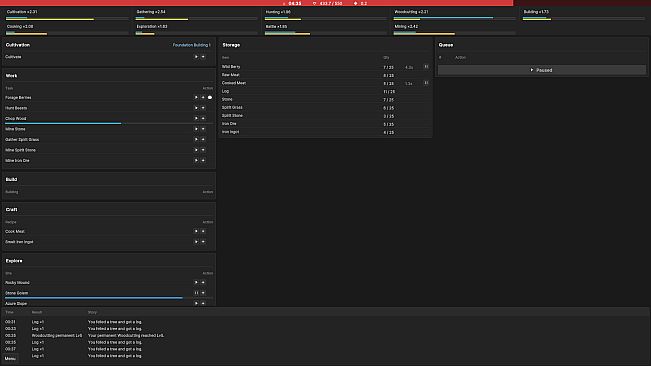The width and height of the screenshot is (651, 366).
Task: Select the Exploration skill label
Action: point(152,27)
